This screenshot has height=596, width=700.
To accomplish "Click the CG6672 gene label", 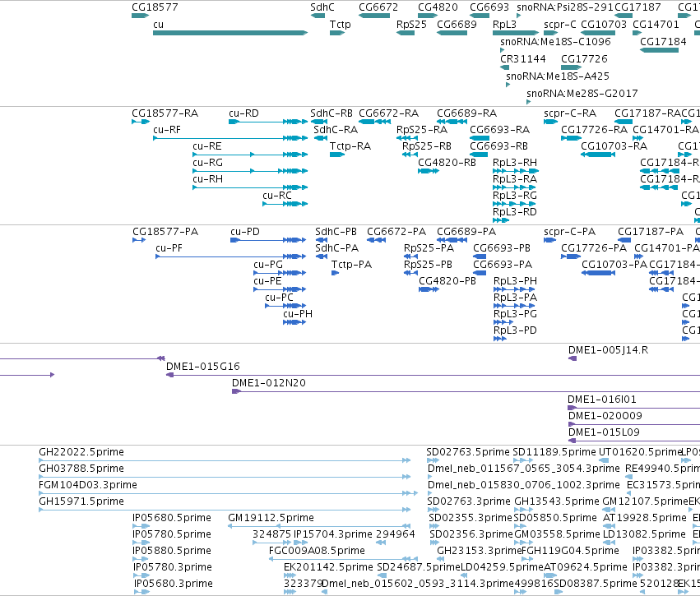I will (378, 7).
